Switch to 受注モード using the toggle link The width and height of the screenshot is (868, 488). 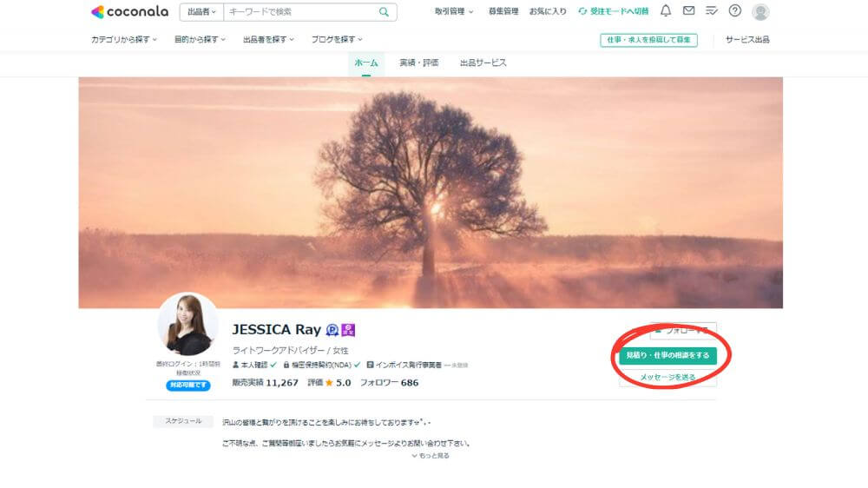click(x=614, y=11)
